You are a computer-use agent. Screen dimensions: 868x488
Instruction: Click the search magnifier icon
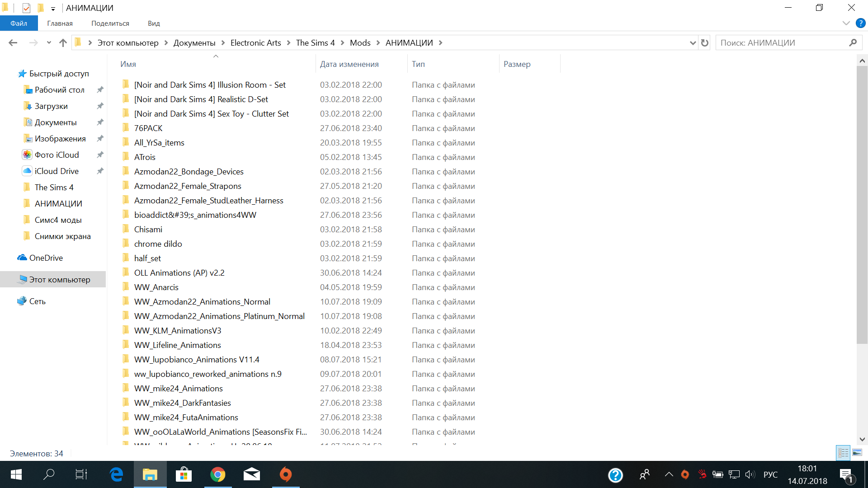[853, 42]
